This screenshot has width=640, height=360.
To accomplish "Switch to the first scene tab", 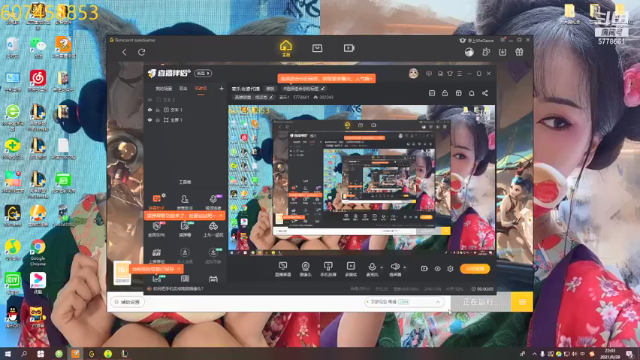I will pyautogui.click(x=164, y=89).
